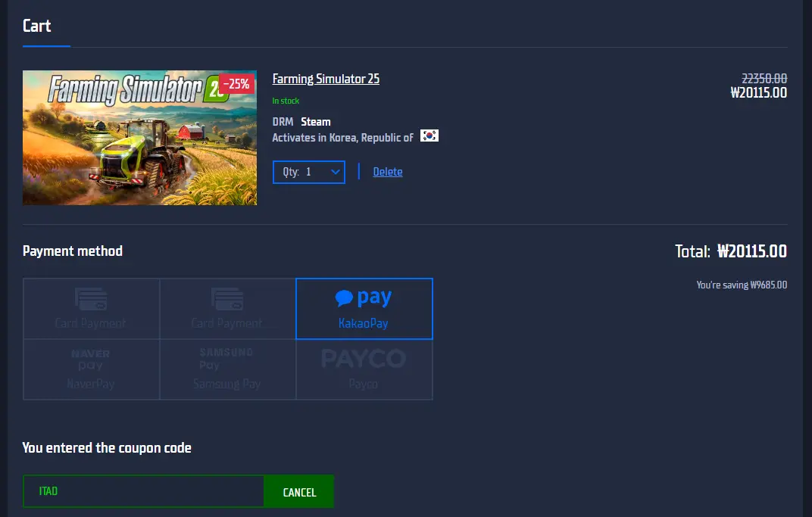Screen dimensions: 812x517
Task: Choose the NaverPay payment option
Action: click(x=91, y=369)
